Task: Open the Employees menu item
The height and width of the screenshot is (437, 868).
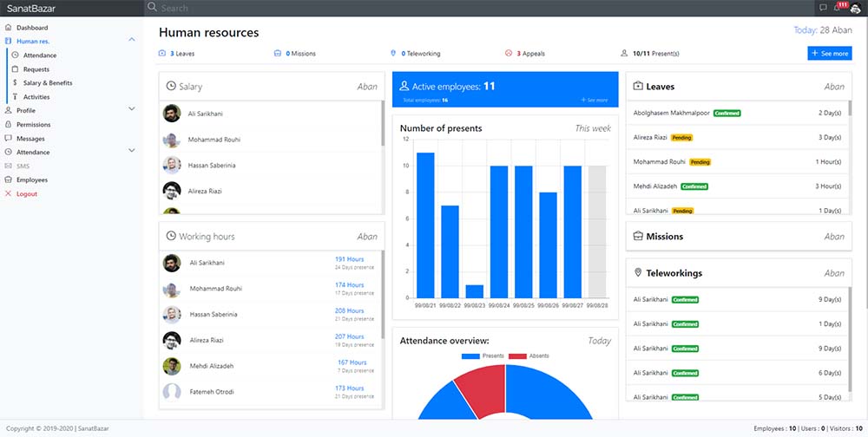Action: tap(32, 179)
